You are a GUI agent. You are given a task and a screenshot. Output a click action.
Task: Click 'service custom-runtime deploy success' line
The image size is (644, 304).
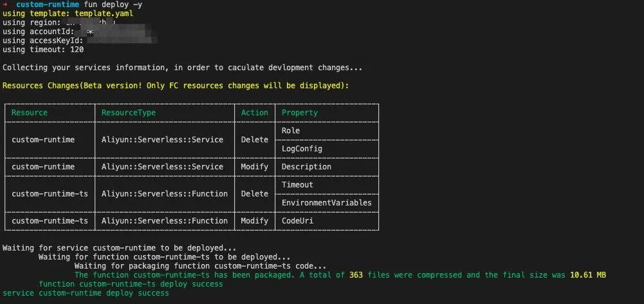point(86,293)
